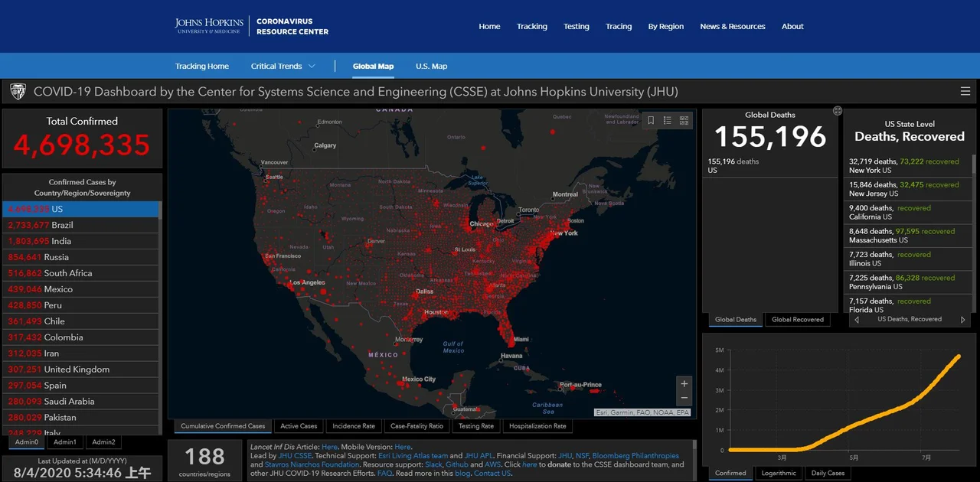Open the dashboard hamburger menu
This screenshot has width=980, height=482.
965,92
